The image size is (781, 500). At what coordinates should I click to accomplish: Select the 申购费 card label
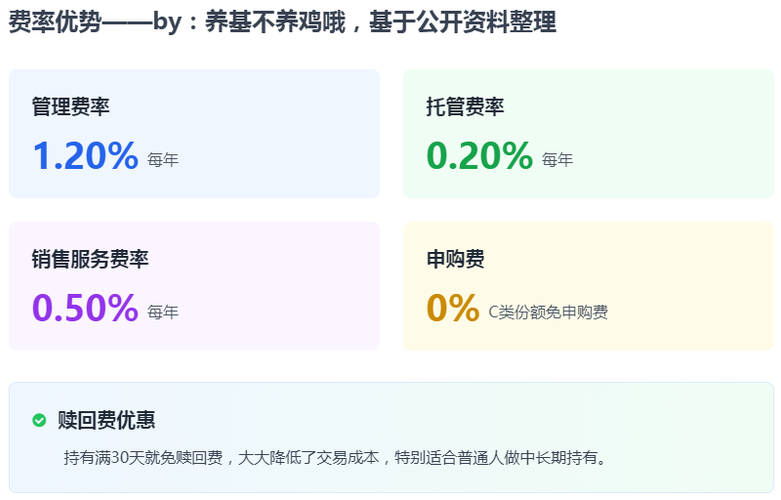point(455,259)
